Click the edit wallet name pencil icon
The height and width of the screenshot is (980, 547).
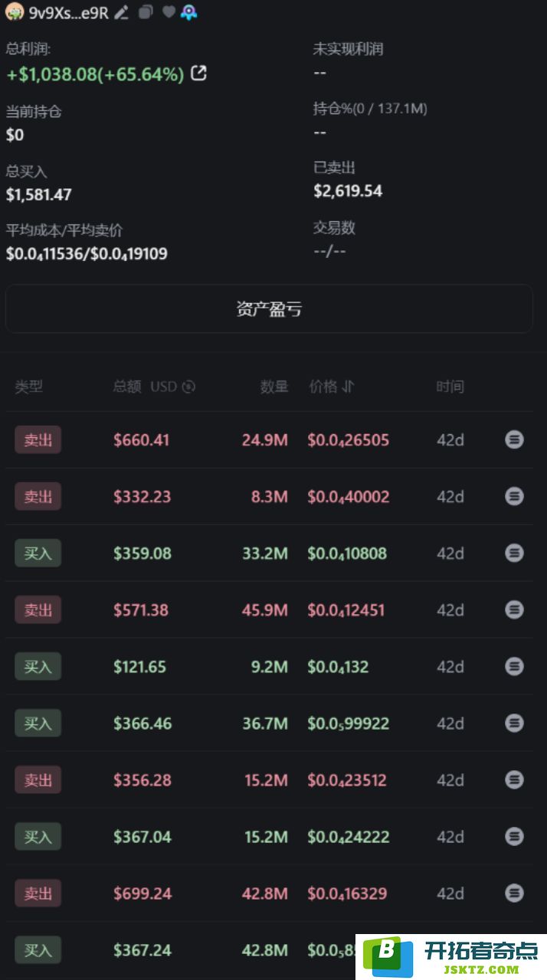click(x=121, y=12)
